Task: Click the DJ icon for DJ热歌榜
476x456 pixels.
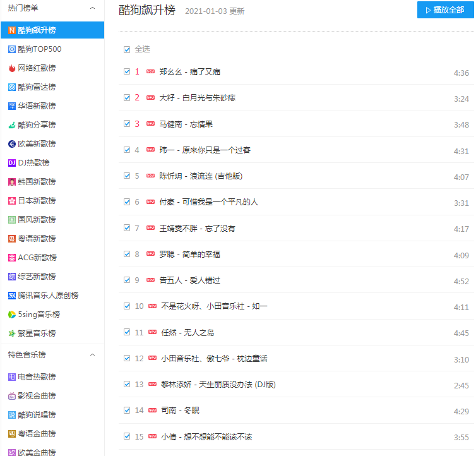Action: 11,163
